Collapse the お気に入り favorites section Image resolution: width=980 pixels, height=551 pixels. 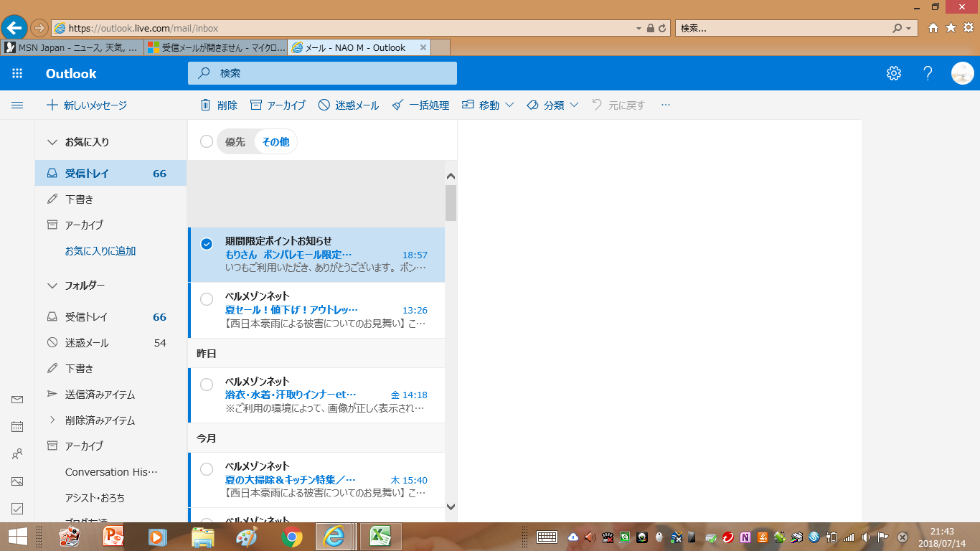coord(52,142)
